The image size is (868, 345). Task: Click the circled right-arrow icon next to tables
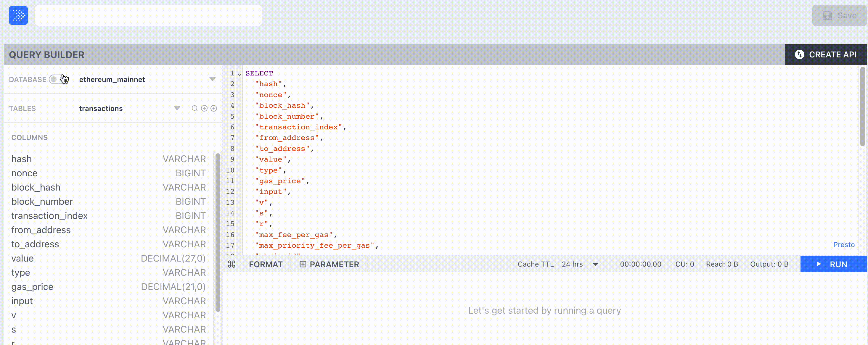204,108
